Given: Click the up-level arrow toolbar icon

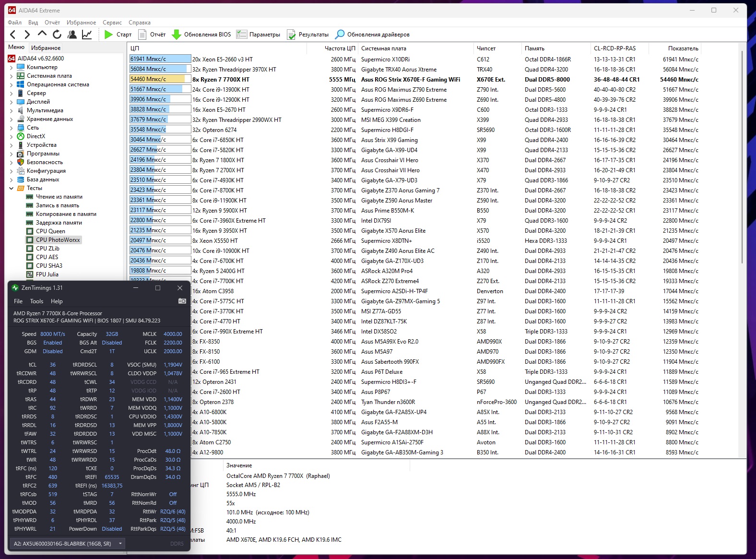Looking at the screenshot, I should 42,34.
